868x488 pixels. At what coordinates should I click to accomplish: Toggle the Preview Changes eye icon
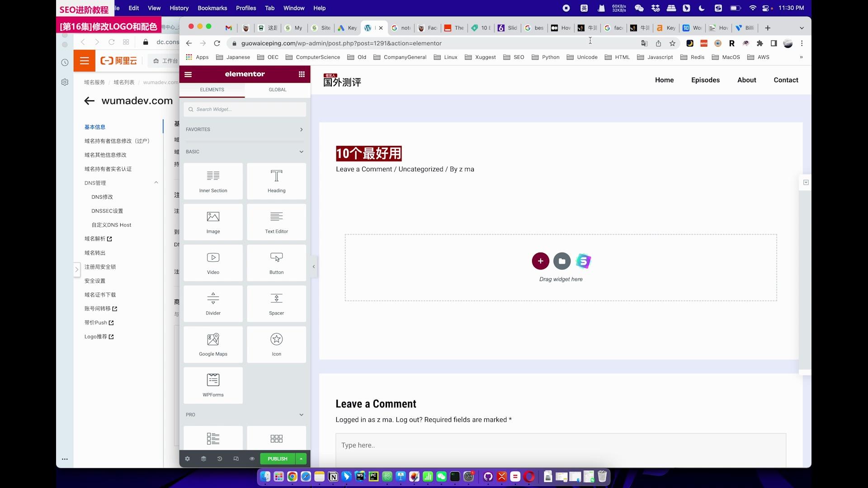click(252, 459)
